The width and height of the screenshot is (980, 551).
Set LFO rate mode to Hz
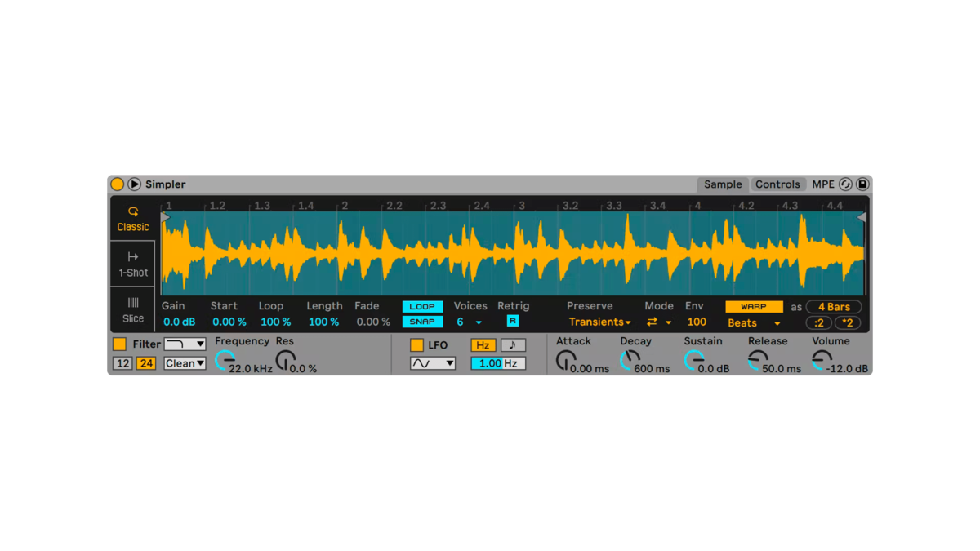pos(483,345)
